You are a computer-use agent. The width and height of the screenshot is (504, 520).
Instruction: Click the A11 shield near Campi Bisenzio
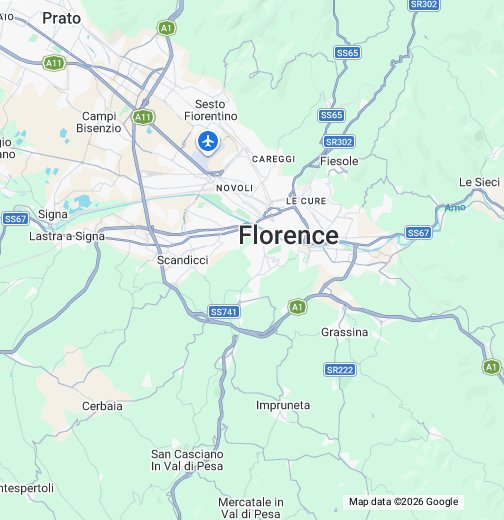pyautogui.click(x=143, y=117)
